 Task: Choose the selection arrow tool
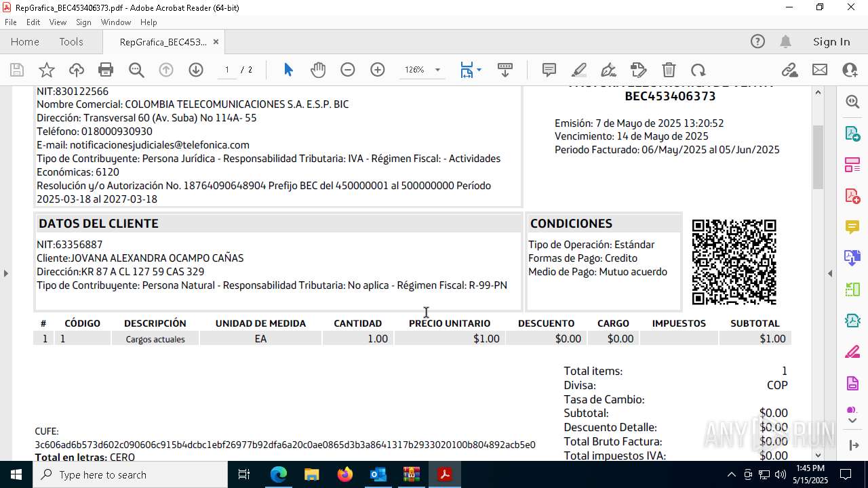pos(288,70)
